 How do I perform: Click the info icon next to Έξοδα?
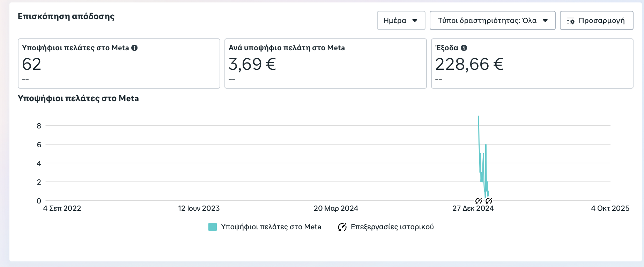[464, 48]
